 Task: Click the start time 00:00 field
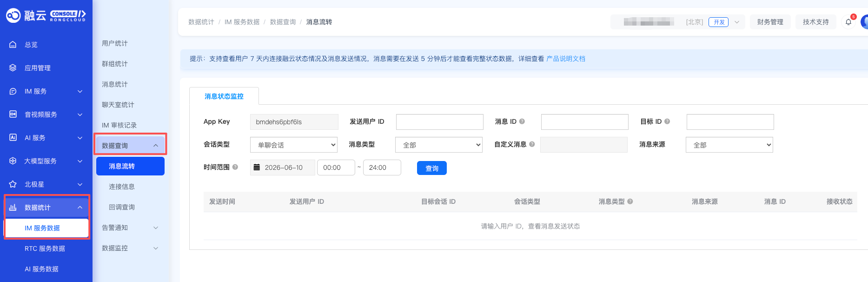pyautogui.click(x=336, y=168)
